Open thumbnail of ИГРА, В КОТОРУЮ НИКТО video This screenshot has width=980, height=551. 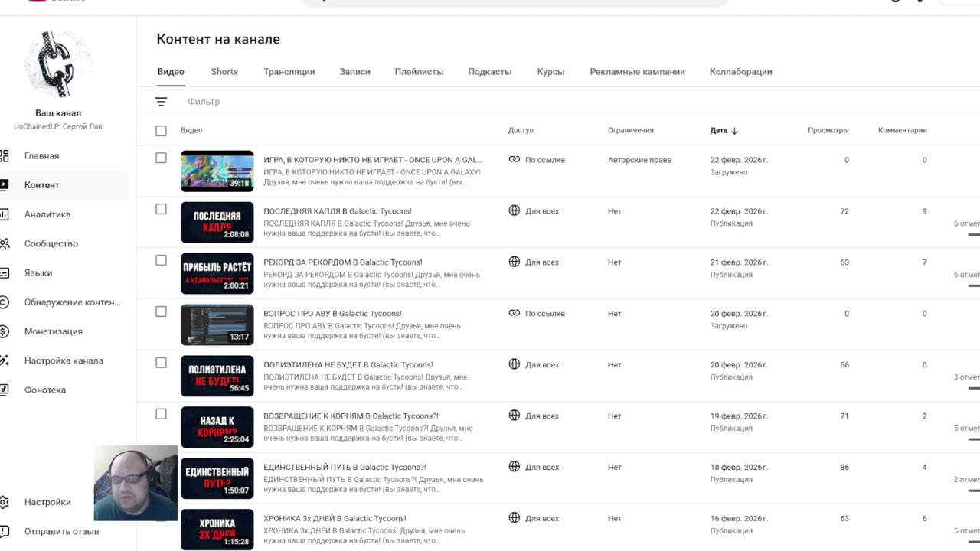217,171
